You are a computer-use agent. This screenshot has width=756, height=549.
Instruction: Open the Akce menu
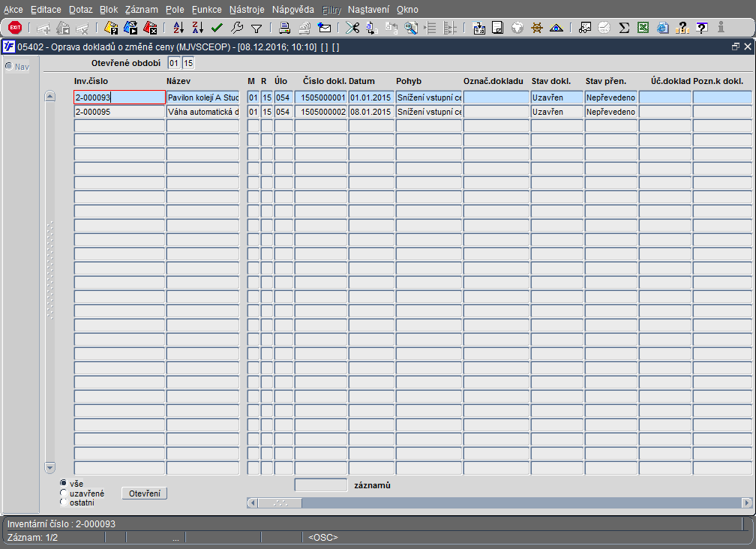[x=13, y=10]
